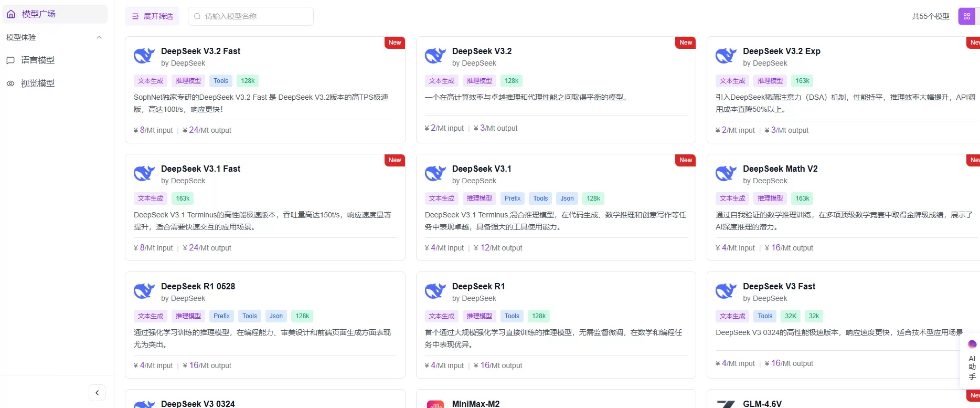Collapse the 模型体验 section chevron
This screenshot has height=408, width=980.
(99, 37)
